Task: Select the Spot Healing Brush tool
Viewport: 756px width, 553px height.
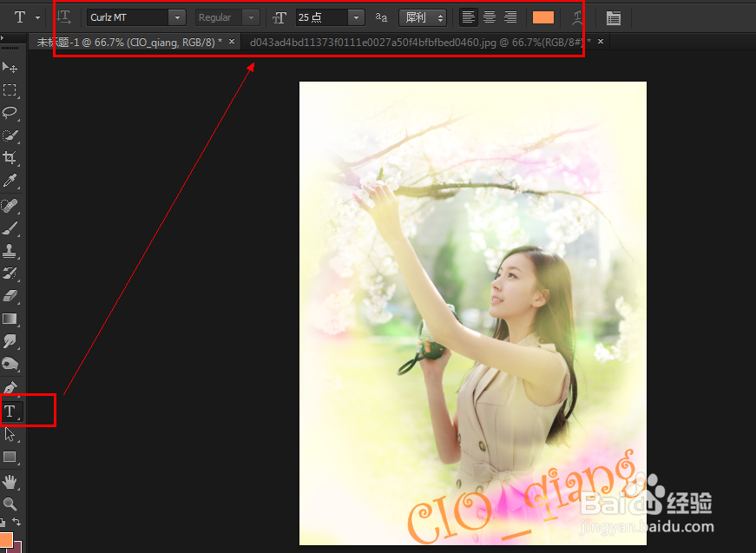Action: [10, 206]
